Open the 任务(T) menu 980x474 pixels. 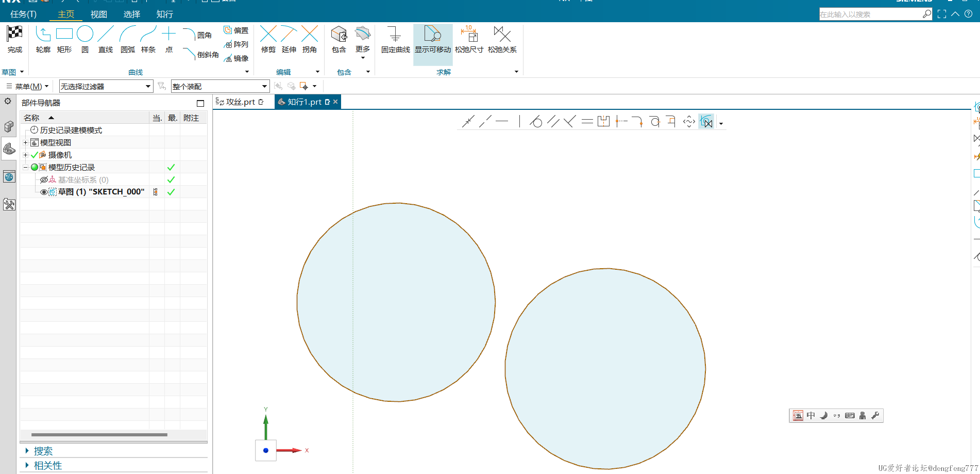pos(23,14)
